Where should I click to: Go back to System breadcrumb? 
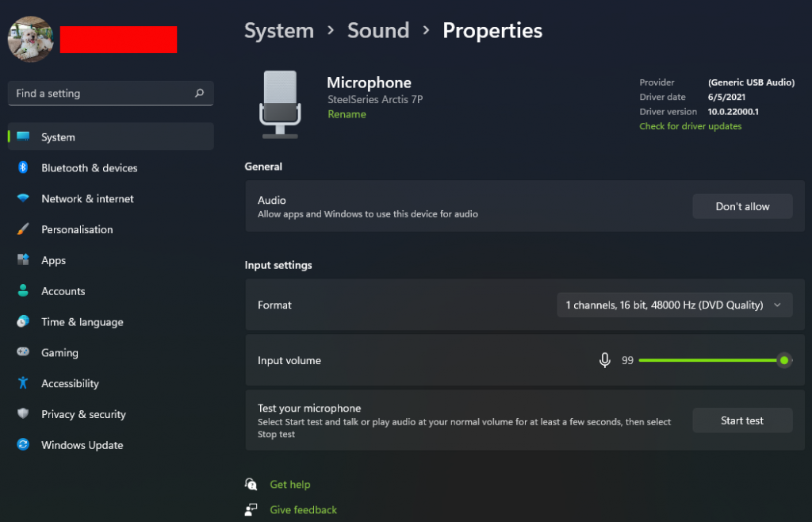(x=279, y=31)
